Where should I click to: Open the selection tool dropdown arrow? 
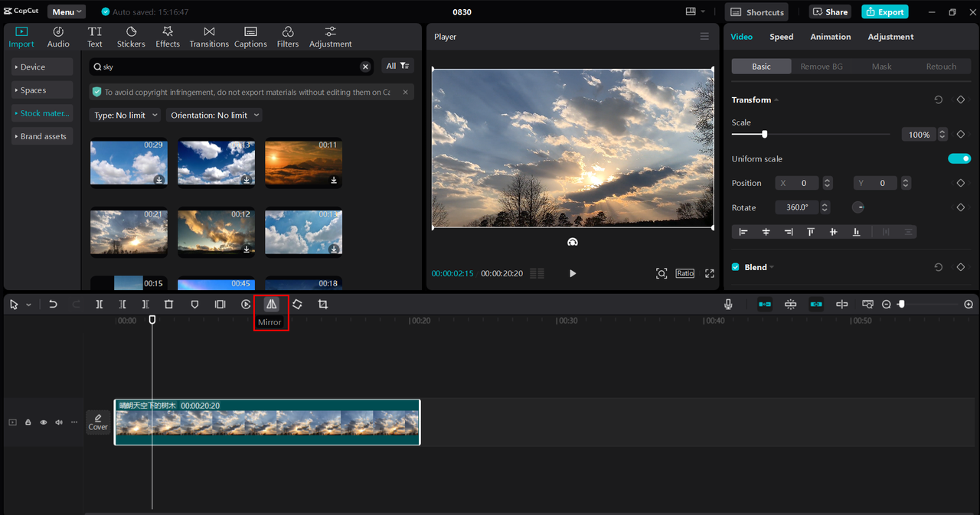coord(29,305)
